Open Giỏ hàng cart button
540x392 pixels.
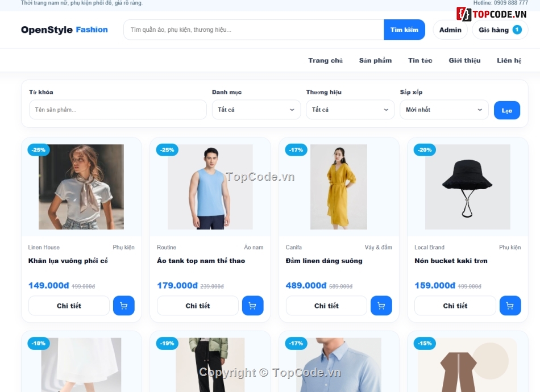[x=500, y=30]
